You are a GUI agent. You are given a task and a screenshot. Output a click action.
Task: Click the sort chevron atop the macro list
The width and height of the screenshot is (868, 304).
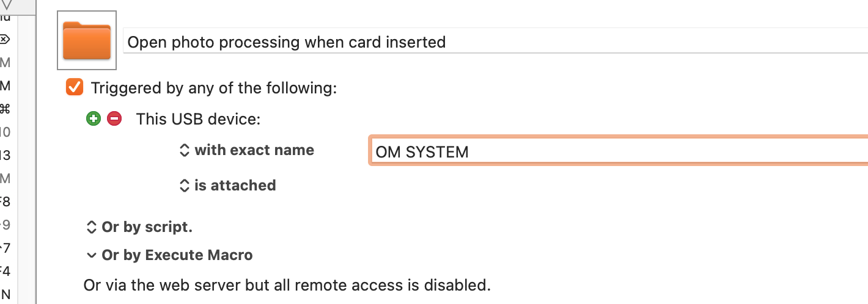(7, 4)
